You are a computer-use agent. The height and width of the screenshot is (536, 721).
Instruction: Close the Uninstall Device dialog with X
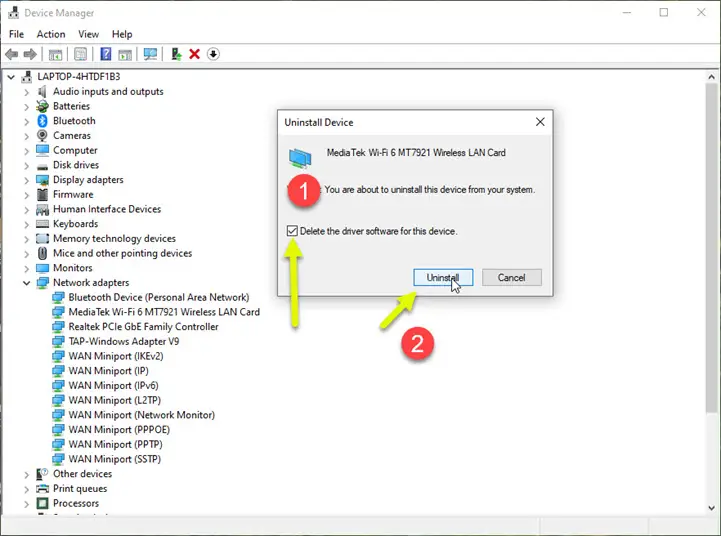540,122
